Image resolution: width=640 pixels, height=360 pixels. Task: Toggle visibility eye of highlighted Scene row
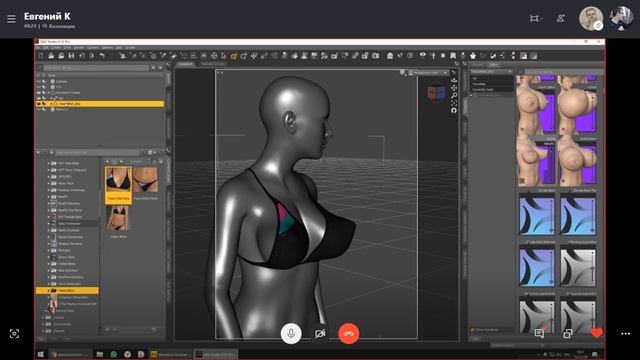click(x=39, y=104)
